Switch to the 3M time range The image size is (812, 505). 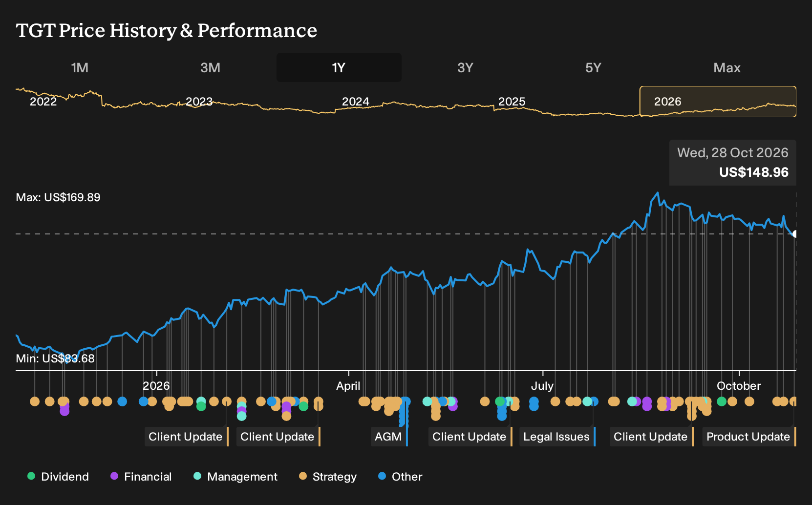[x=210, y=67]
